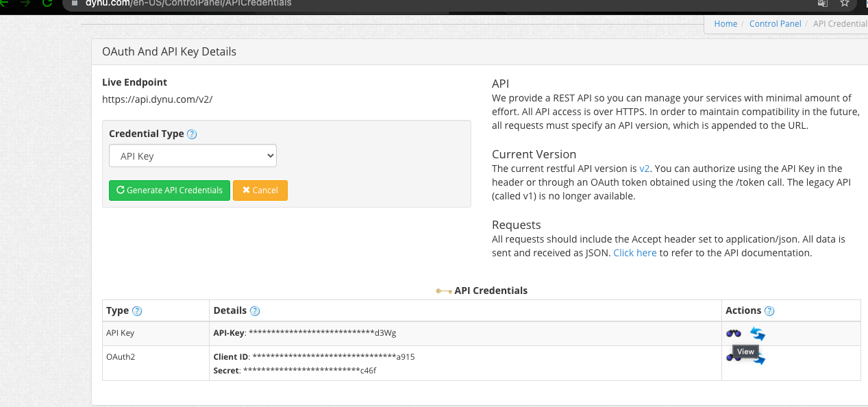868x407 pixels.
Task: Click the orange Cancel button
Action: click(x=260, y=190)
